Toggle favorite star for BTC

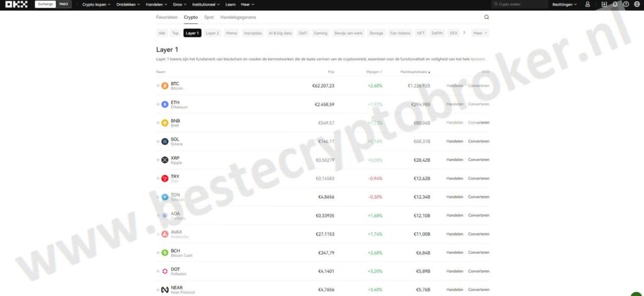click(x=158, y=86)
